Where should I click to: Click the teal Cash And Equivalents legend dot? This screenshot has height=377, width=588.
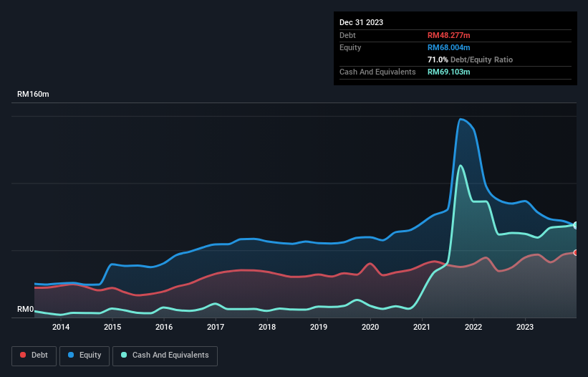[x=124, y=355]
